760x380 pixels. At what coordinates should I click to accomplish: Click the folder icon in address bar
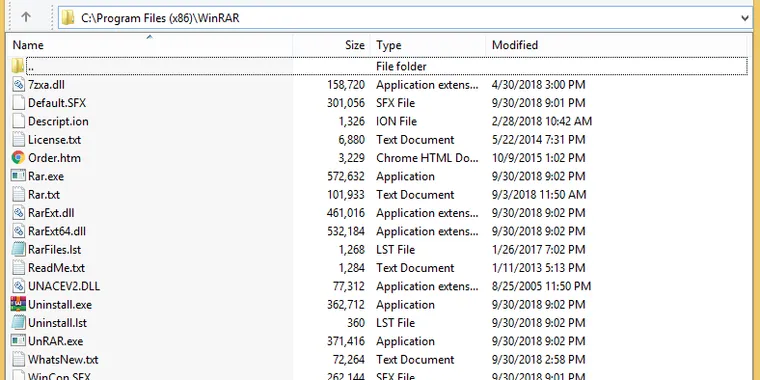[x=68, y=18]
